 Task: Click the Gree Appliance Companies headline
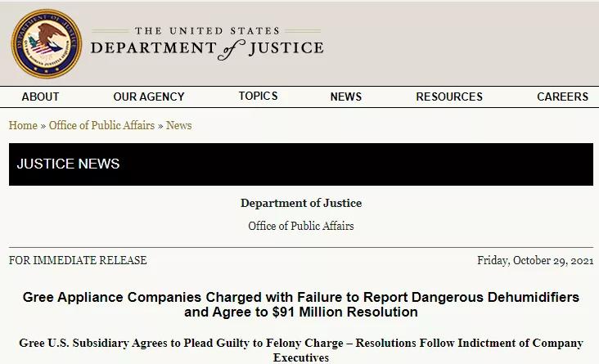[301, 304]
